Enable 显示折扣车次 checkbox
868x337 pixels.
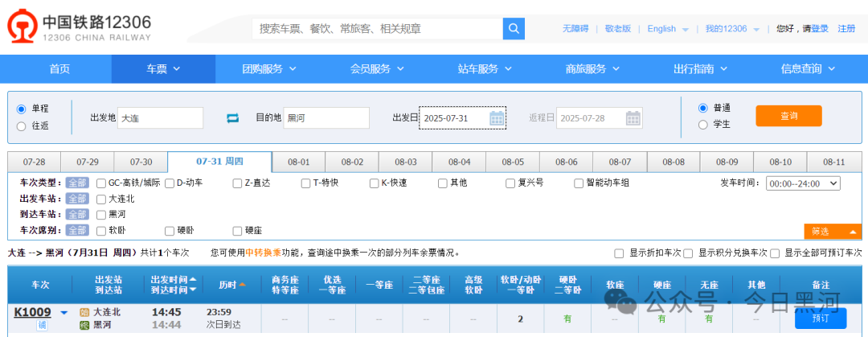pyautogui.click(x=619, y=253)
